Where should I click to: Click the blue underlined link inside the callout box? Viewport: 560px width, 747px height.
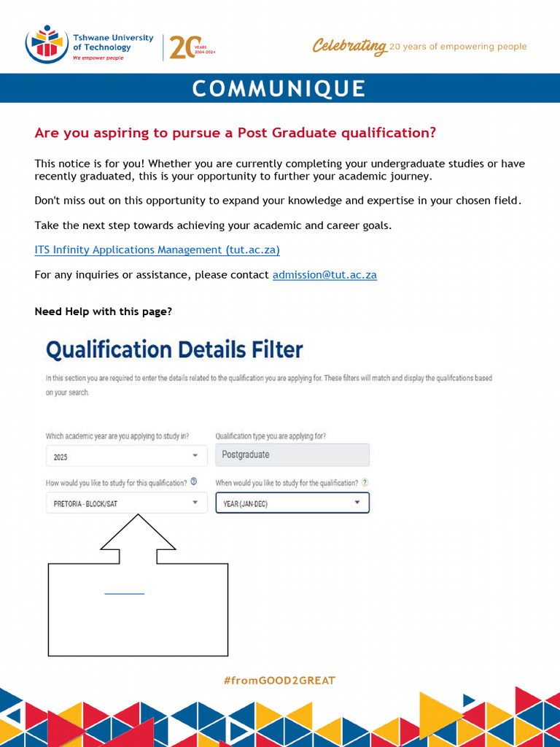tap(124, 594)
